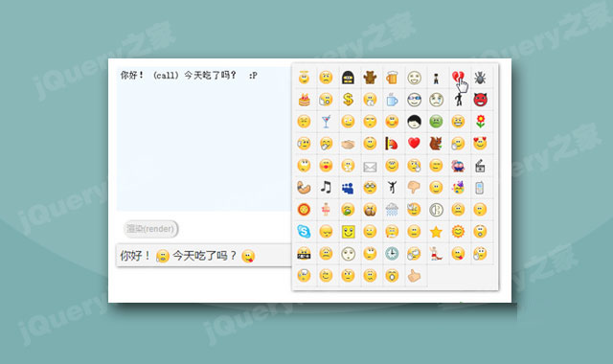Select the handshake emoticon
Image resolution: width=613 pixels, height=364 pixels.
[348, 144]
